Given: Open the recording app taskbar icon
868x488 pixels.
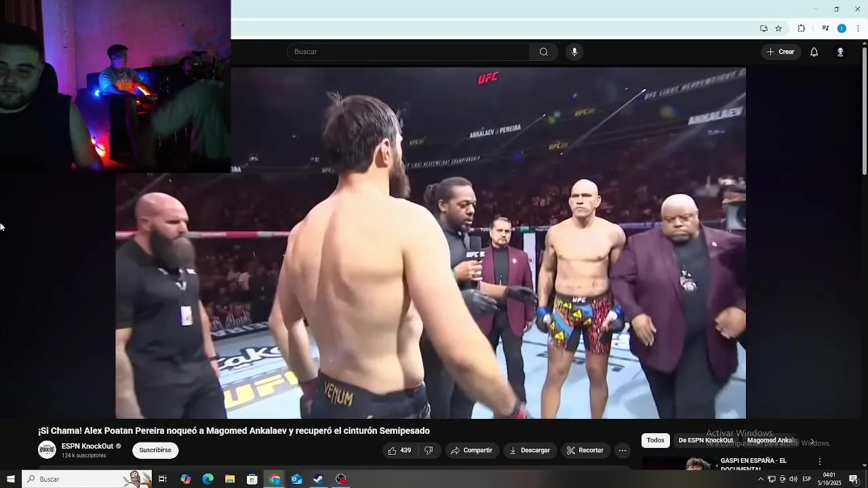Looking at the screenshot, I should coord(341,479).
